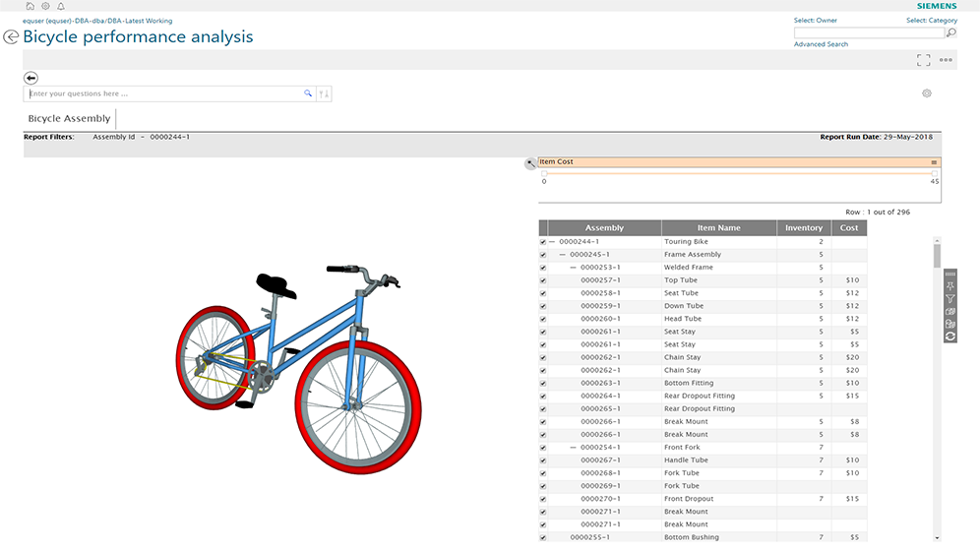Click the Inventory column header
Viewport: 980px width, 551px height.
tap(804, 228)
